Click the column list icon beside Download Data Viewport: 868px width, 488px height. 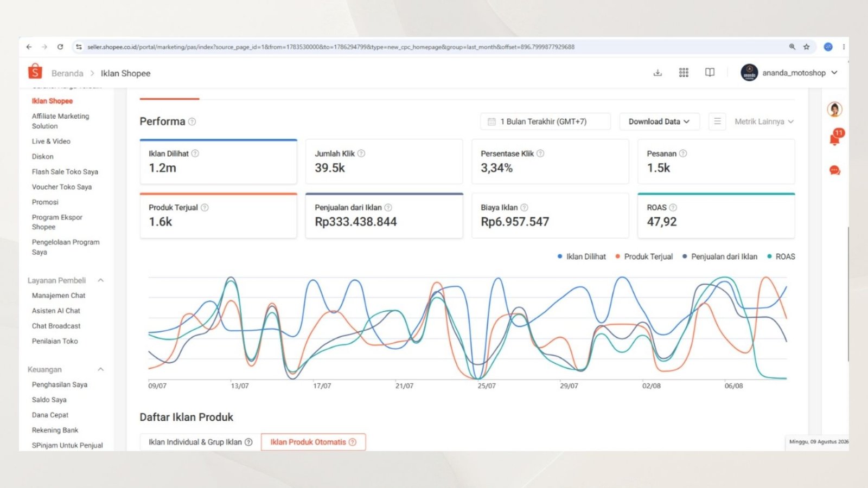pyautogui.click(x=717, y=121)
